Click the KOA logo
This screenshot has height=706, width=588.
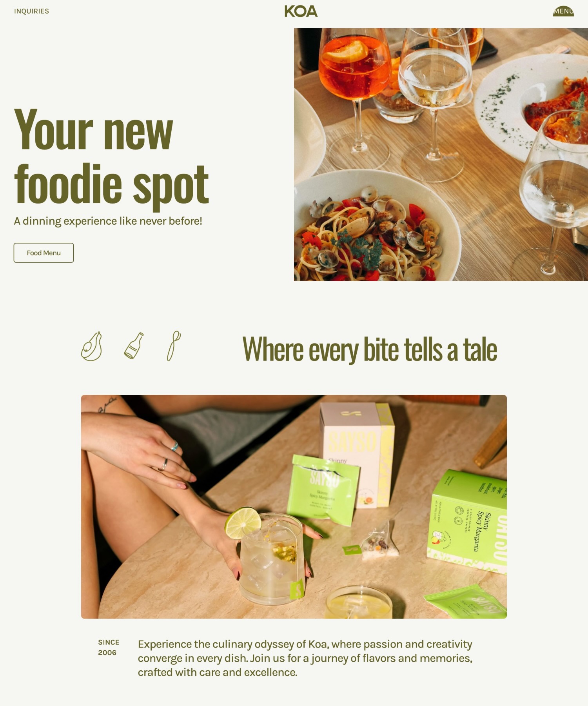[x=301, y=11]
